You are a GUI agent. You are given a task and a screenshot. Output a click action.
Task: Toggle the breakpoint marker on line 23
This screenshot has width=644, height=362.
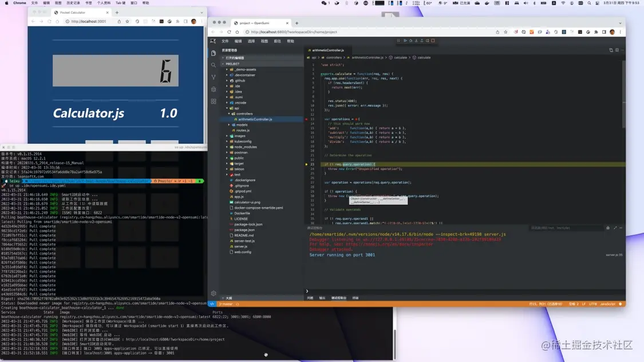tap(307, 164)
